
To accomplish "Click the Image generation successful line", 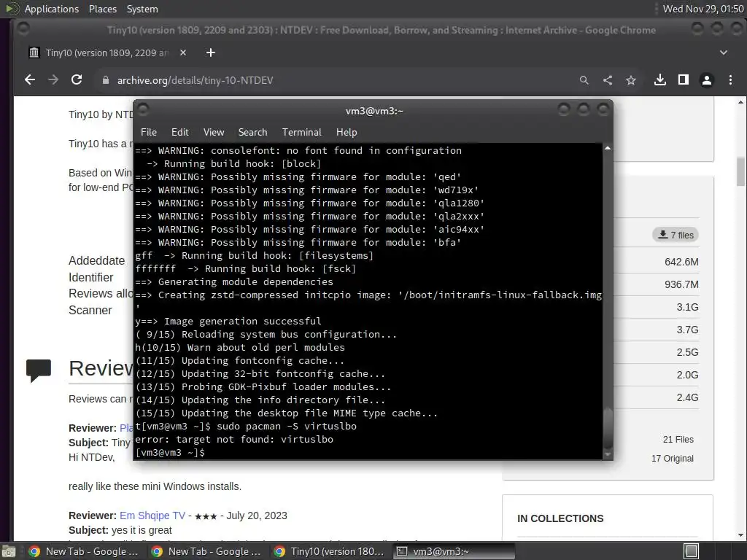I will [228, 321].
